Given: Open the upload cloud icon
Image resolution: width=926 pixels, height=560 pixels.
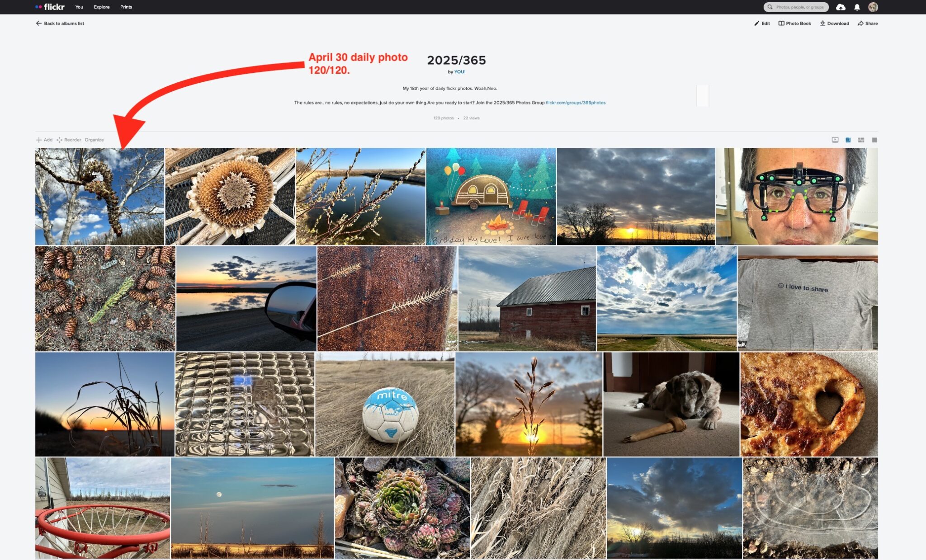Looking at the screenshot, I should point(841,7).
